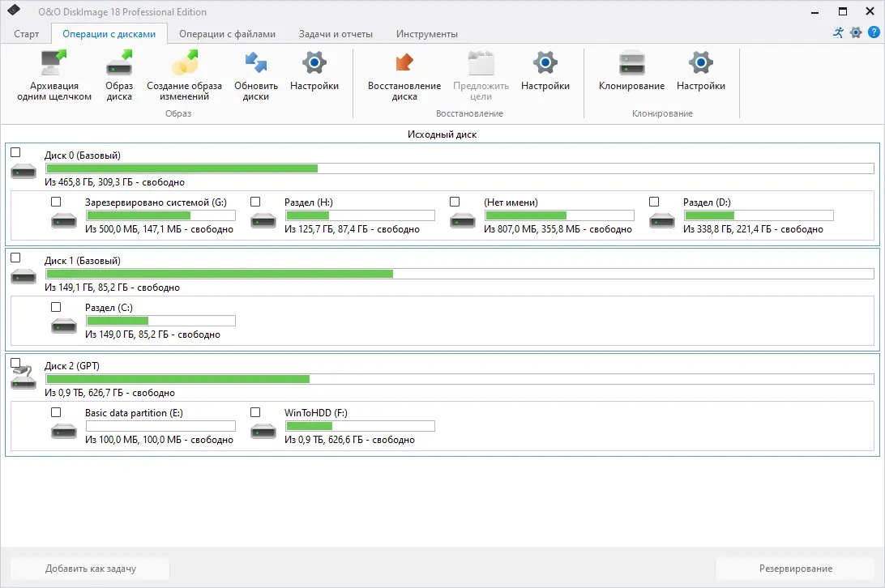
Task: Click the drive icon of Раздел (C:)
Action: pos(64,326)
